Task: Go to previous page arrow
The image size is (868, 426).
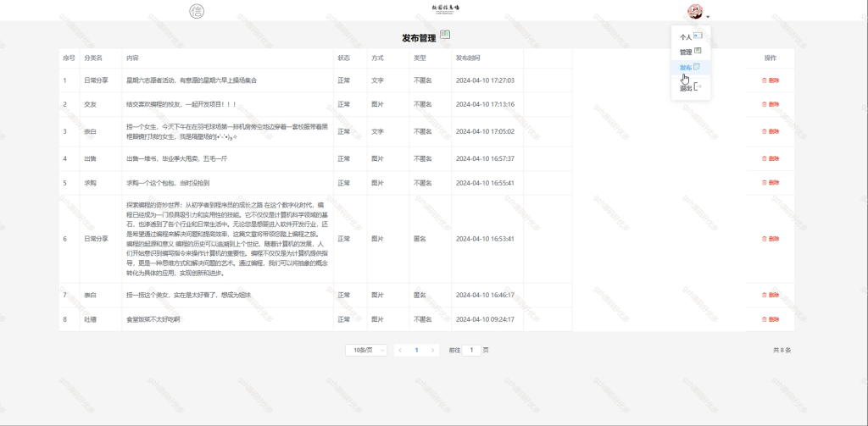Action: pos(400,351)
